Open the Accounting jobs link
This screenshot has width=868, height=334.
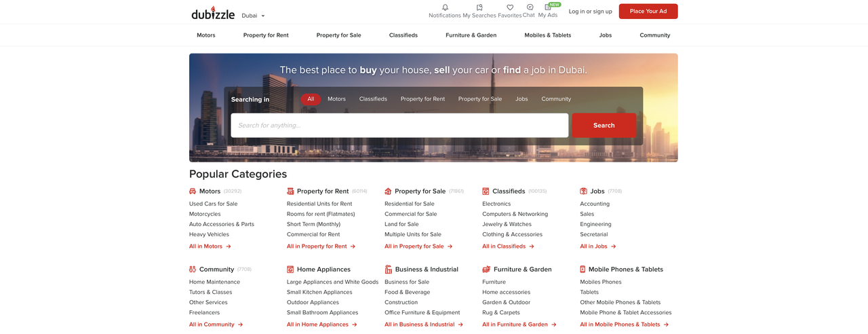(595, 204)
